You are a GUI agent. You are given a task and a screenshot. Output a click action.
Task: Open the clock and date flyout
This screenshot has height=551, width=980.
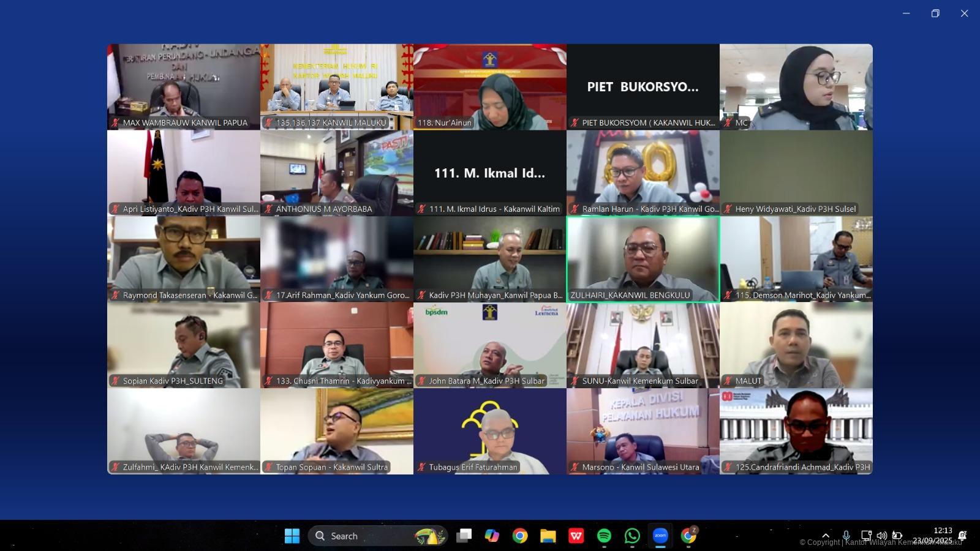[932, 536]
